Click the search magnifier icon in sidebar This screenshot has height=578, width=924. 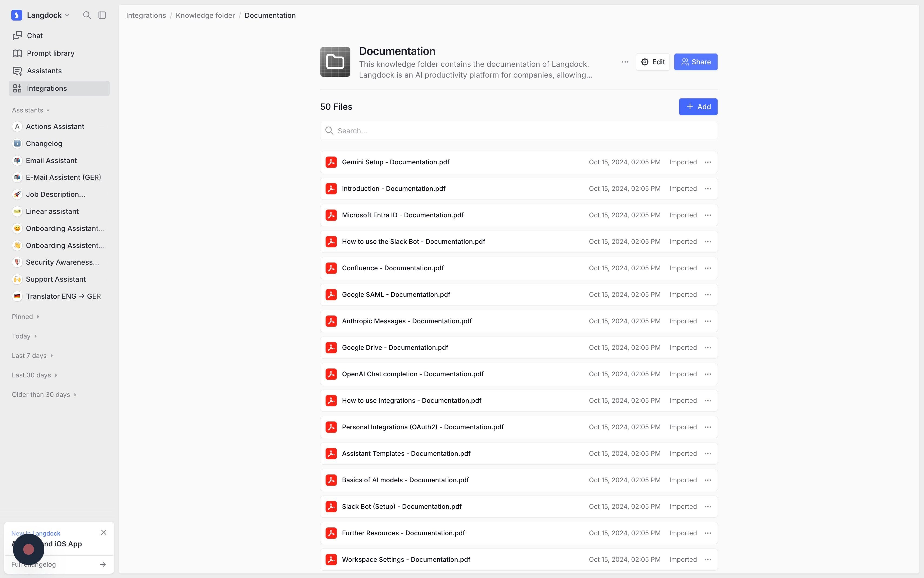(87, 15)
